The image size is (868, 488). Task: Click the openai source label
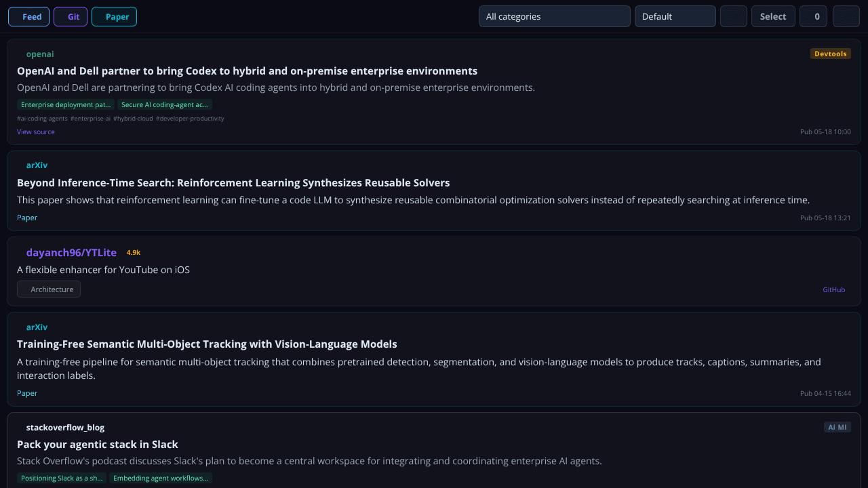point(40,54)
